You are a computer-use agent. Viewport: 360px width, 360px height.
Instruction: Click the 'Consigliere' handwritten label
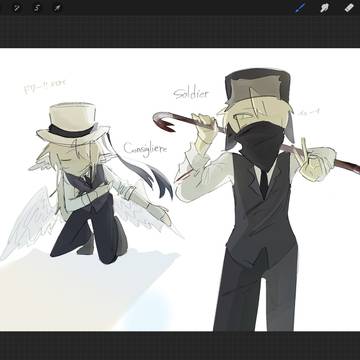pyautogui.click(x=145, y=148)
